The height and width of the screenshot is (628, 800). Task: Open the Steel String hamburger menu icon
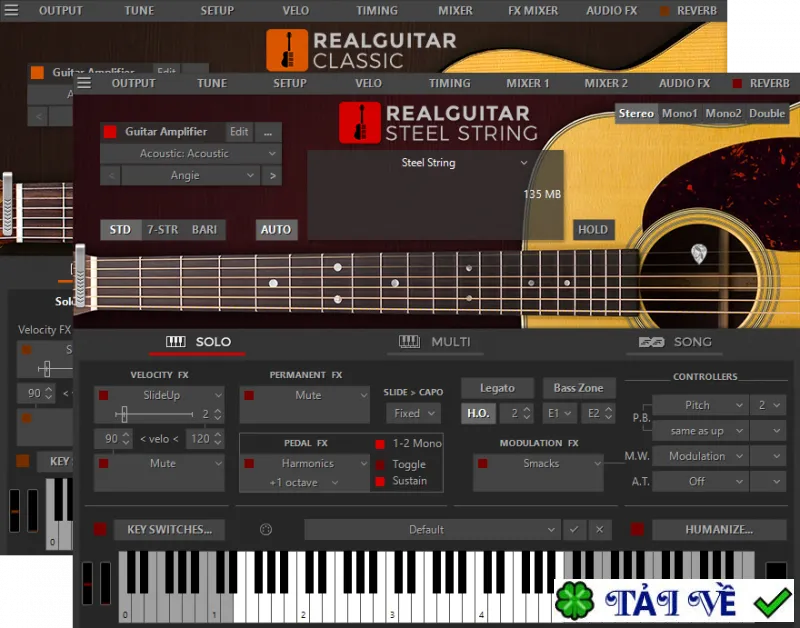[x=84, y=83]
